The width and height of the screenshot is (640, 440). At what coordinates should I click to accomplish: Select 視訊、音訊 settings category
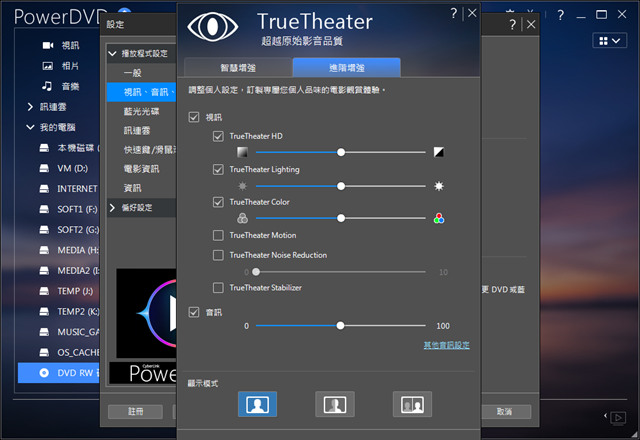pos(142,92)
